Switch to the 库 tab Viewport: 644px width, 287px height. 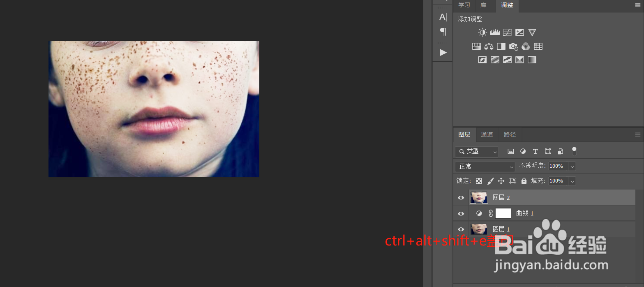pyautogui.click(x=484, y=5)
